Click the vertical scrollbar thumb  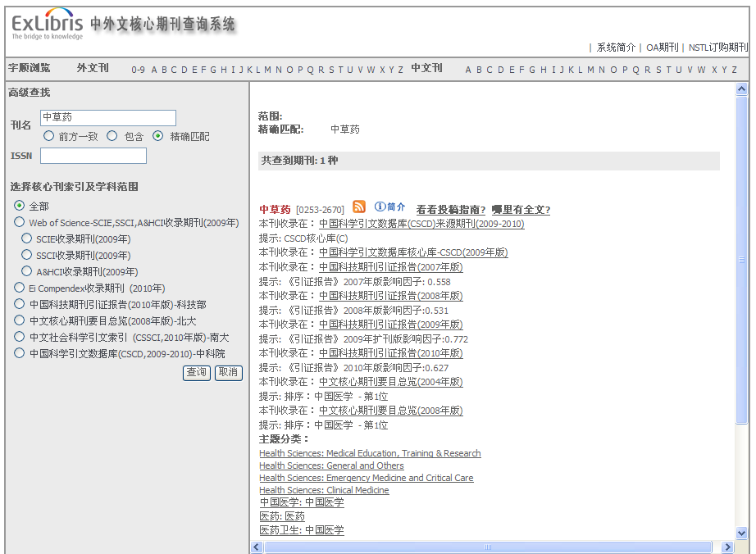(x=741, y=260)
